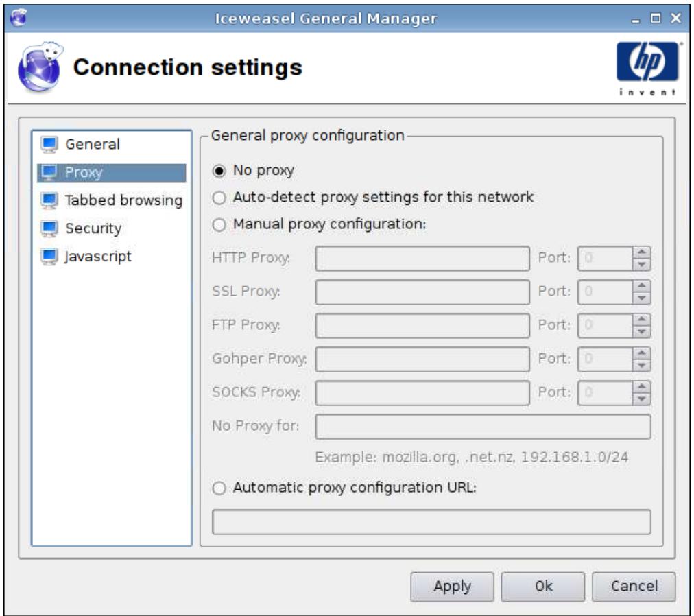The image size is (694, 616).
Task: Click the FTP Proxy port number field
Action: coord(605,326)
